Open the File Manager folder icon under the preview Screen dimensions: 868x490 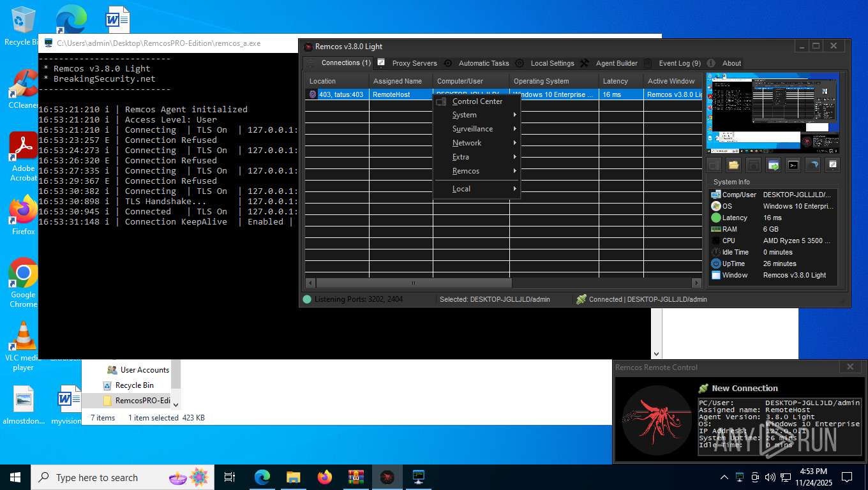[x=733, y=165]
